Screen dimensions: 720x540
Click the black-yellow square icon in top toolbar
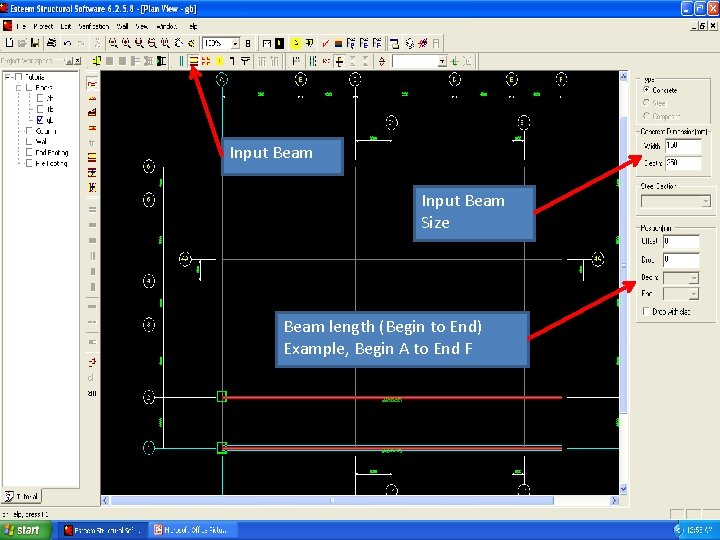tap(279, 43)
